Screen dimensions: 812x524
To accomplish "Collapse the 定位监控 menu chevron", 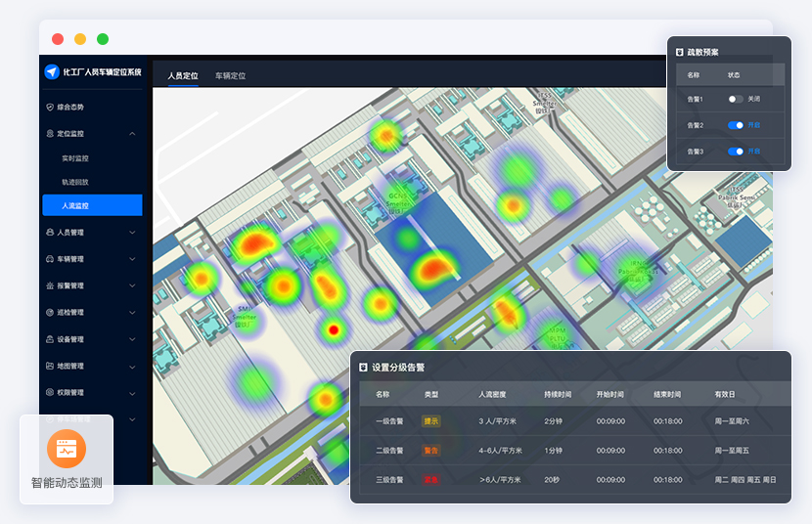I will (x=132, y=133).
